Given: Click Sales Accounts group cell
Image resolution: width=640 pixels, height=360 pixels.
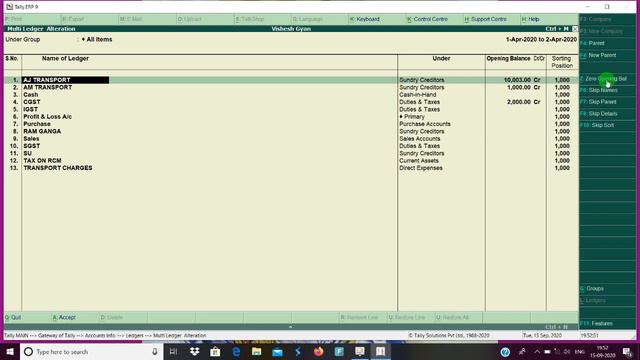Looking at the screenshot, I should point(420,139).
